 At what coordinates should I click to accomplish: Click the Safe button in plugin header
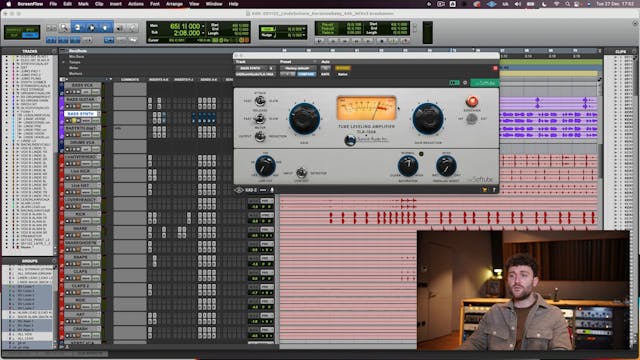point(325,74)
